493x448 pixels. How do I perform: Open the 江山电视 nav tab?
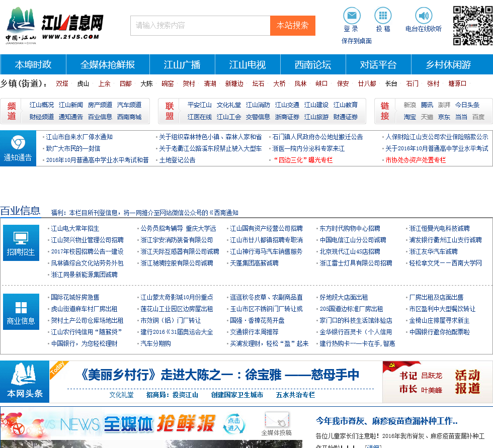click(x=248, y=64)
